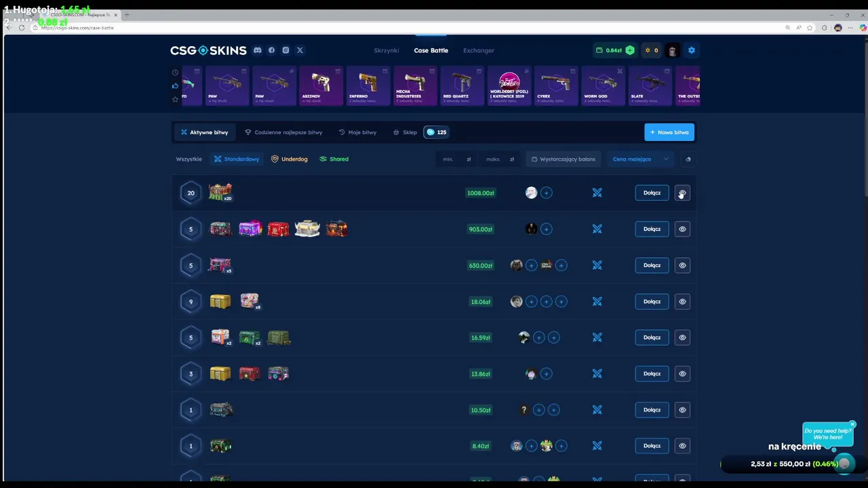868x488 pixels.
Task: Spectate the 10.50zł battle with eye button
Action: point(682,410)
